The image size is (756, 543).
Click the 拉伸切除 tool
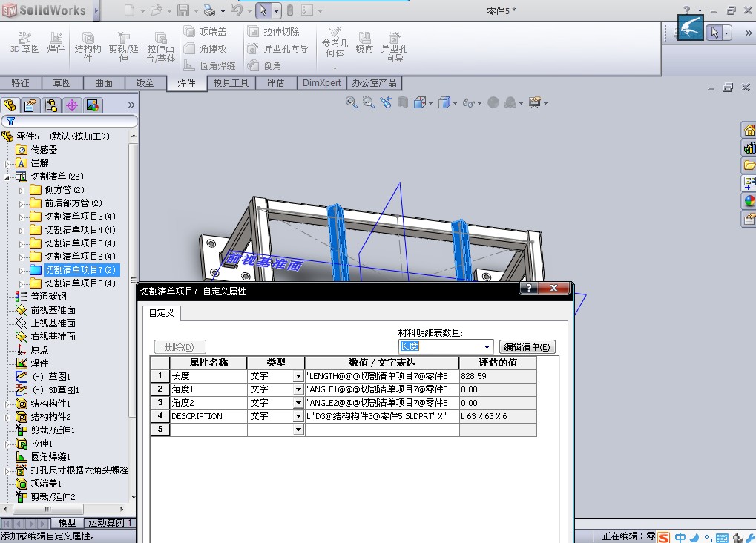coord(274,32)
